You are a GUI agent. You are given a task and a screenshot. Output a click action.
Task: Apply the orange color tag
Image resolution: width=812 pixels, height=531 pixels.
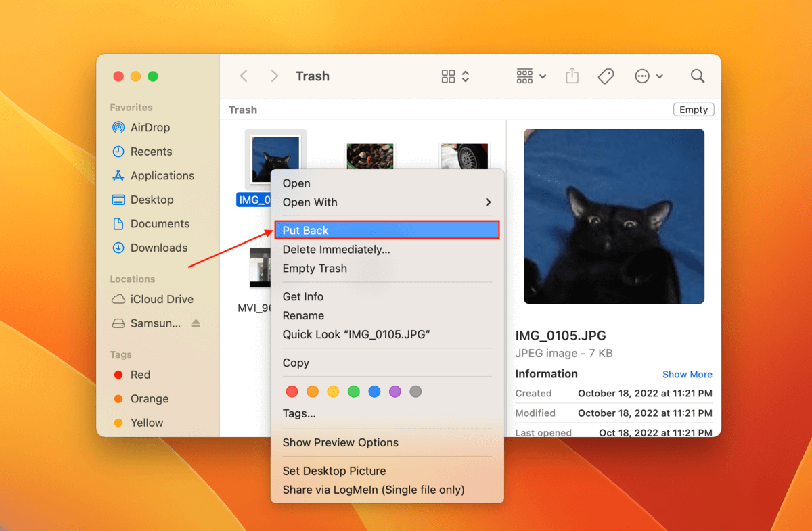(313, 392)
